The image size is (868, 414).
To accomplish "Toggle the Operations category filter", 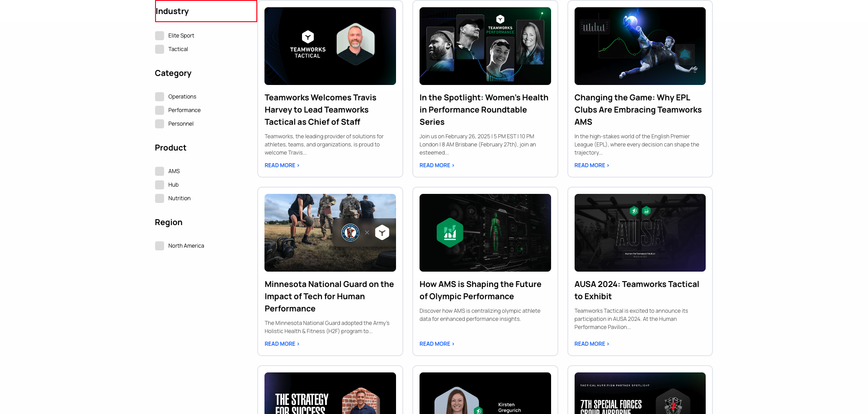I will [x=159, y=96].
